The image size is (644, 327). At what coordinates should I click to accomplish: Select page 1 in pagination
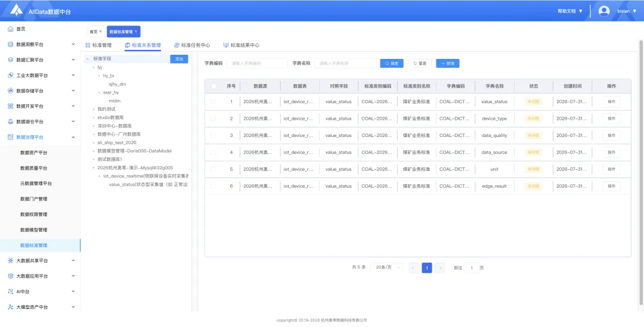coord(427,268)
